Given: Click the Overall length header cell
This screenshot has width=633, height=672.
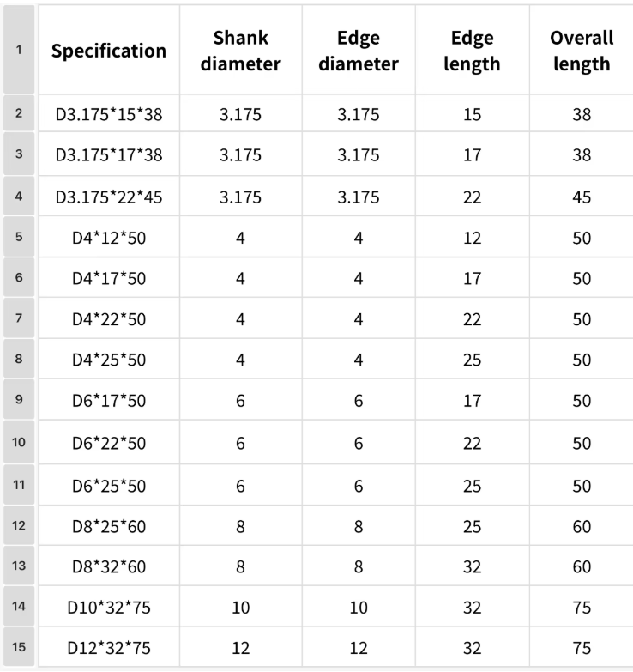Looking at the screenshot, I should [582, 51].
